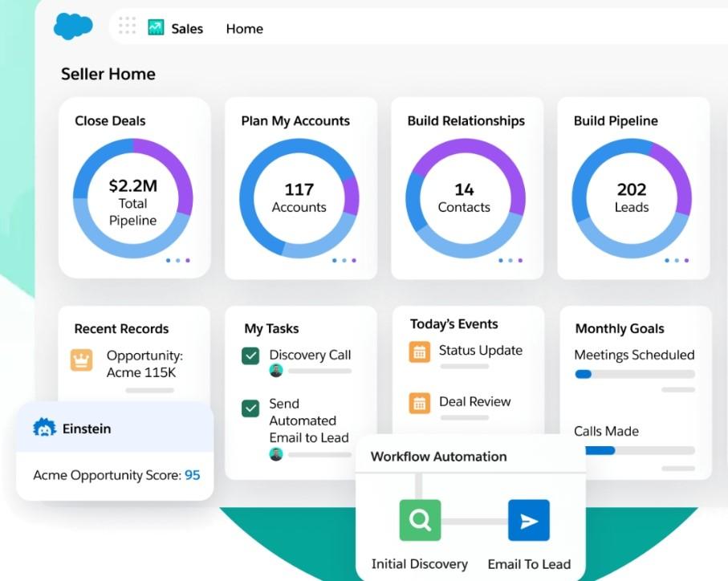Select the Initial Discovery search icon
Screen dimensions: 728x581
(x=420, y=520)
